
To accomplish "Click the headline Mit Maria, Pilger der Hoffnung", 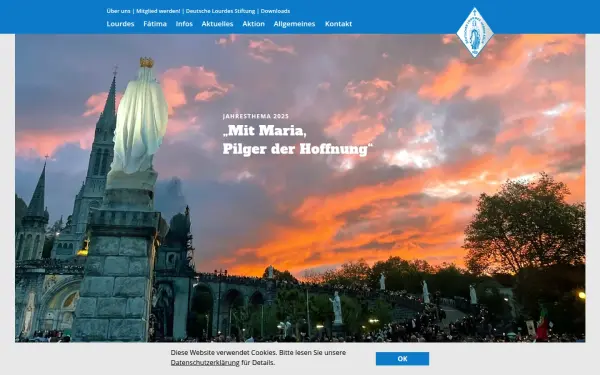I will [x=297, y=140].
